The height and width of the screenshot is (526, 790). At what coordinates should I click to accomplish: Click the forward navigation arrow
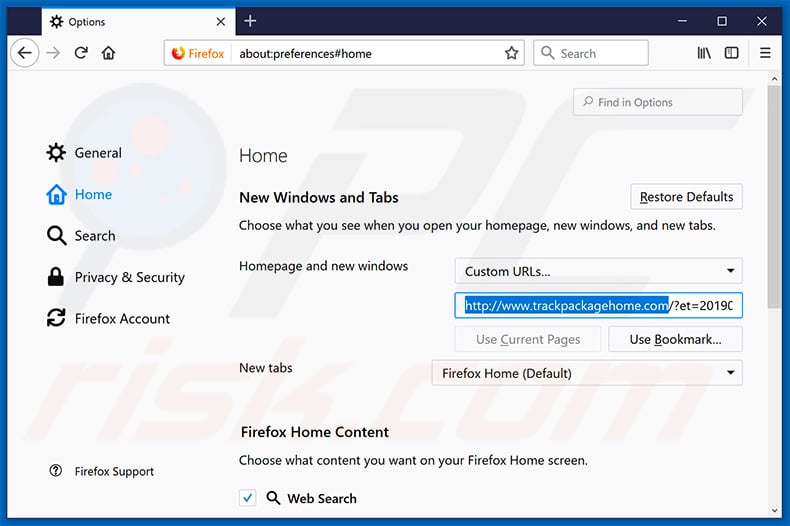click(53, 53)
